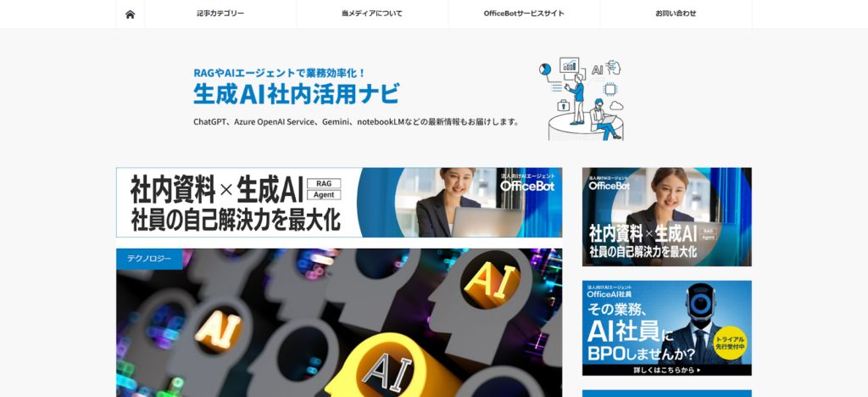
Task: Open the sidebar OfficeBot 社内資料 banner
Action: point(666,217)
